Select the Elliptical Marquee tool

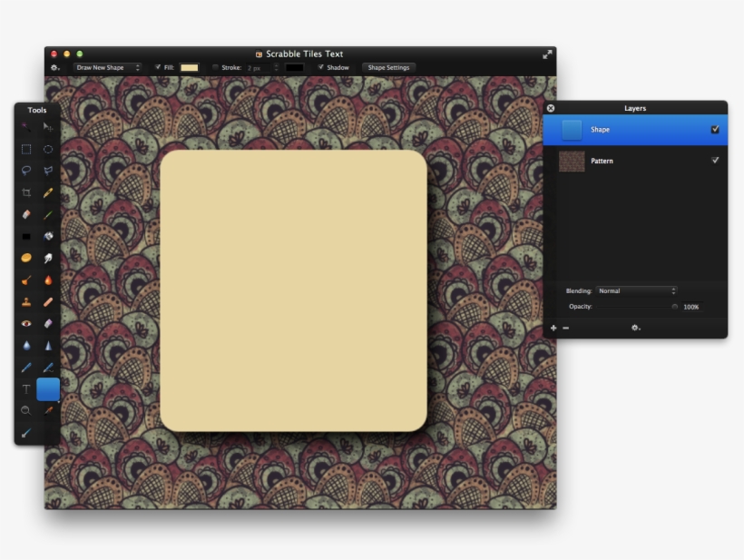coord(48,149)
